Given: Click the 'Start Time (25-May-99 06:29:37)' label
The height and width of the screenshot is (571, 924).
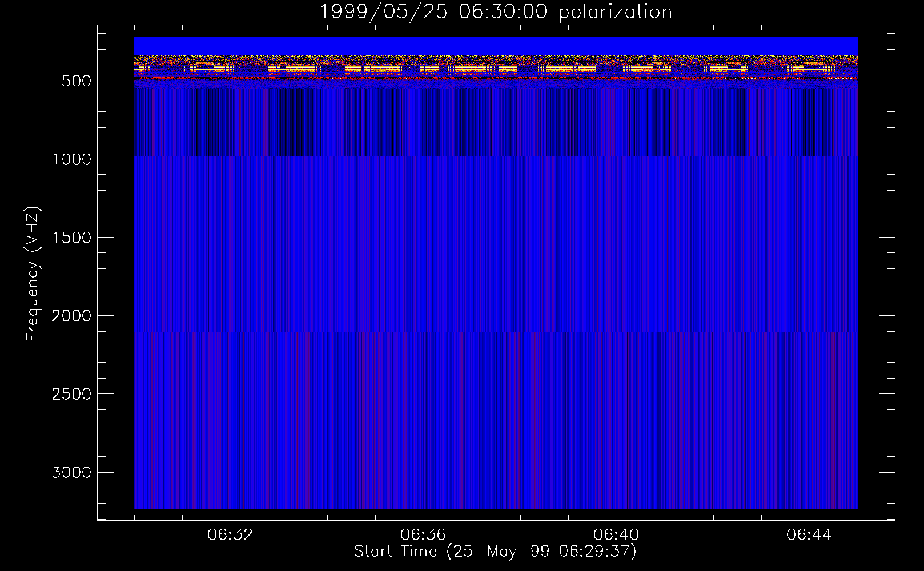Looking at the screenshot, I should coord(495,552).
